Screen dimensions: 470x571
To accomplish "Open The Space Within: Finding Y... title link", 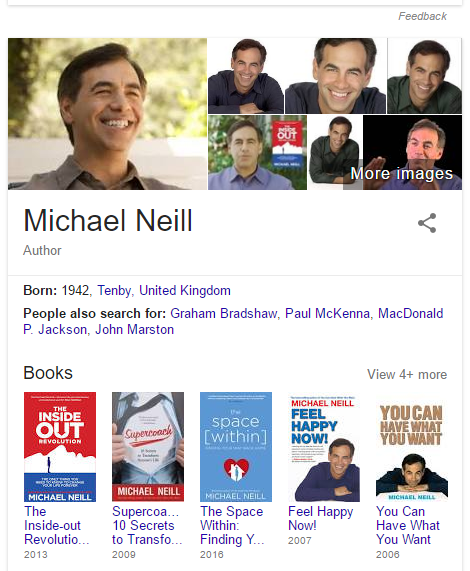I will tap(232, 525).
